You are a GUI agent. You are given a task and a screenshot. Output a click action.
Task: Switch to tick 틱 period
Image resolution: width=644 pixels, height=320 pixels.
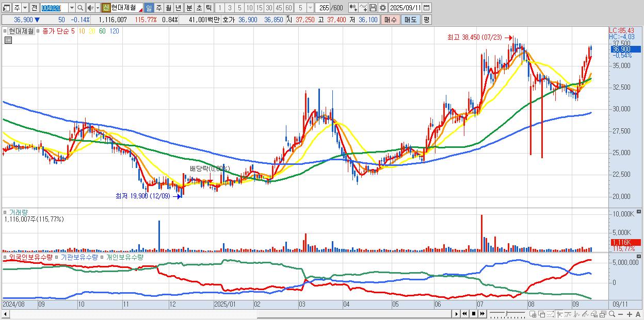(x=208, y=8)
